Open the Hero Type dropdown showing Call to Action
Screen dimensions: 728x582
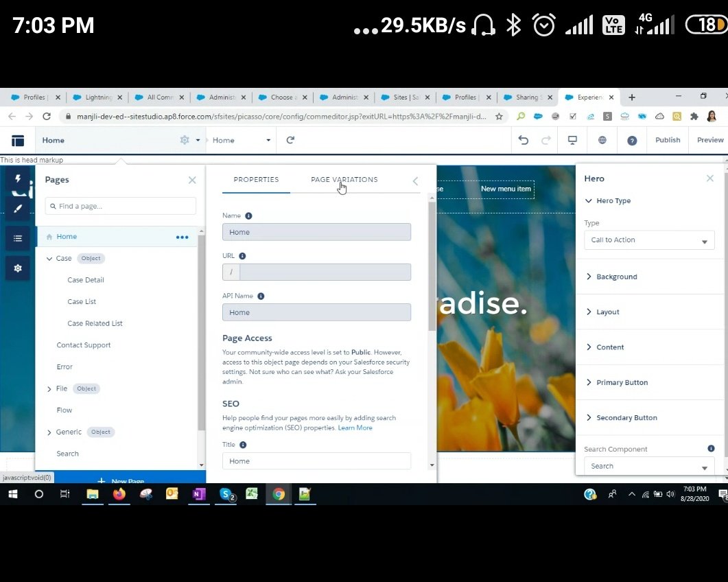648,240
